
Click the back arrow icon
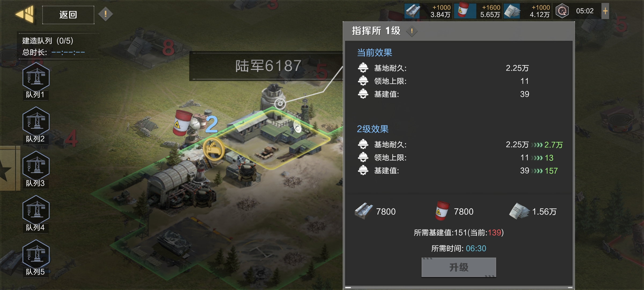[x=25, y=14]
